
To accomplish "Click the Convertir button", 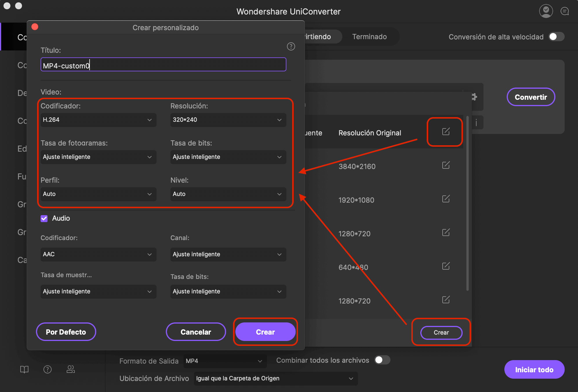I will coord(531,97).
